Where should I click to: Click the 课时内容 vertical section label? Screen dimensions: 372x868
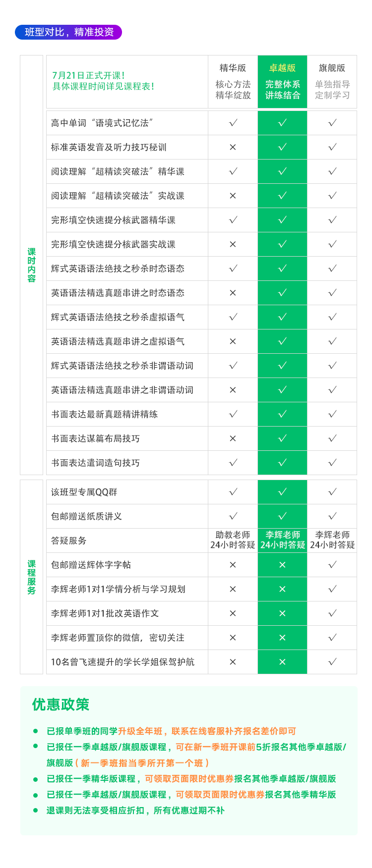31,265
